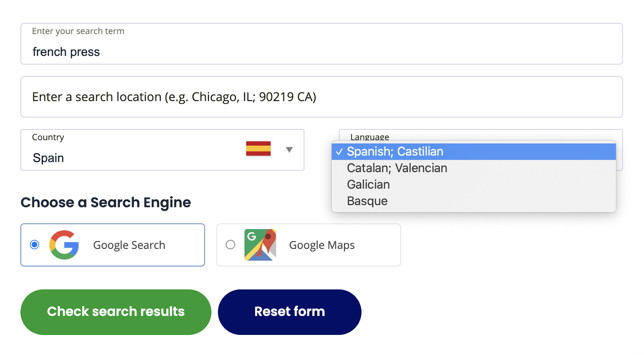The width and height of the screenshot is (644, 355).
Task: Open the Country field showing Spain
Action: pos(121,158)
